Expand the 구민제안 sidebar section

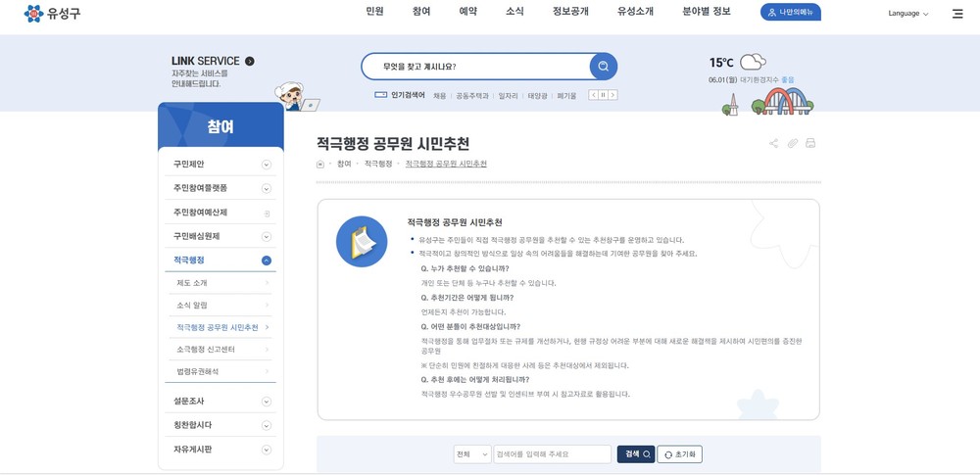coord(267,165)
